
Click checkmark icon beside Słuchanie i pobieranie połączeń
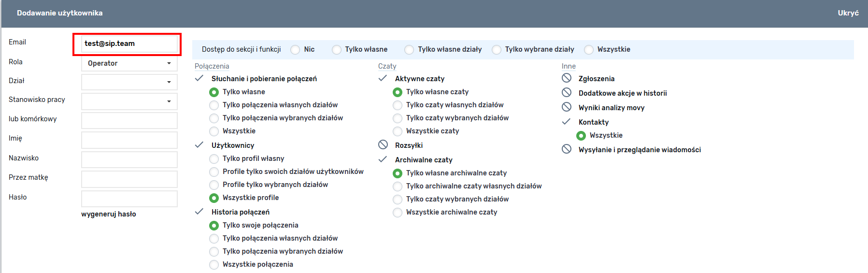[199, 78]
